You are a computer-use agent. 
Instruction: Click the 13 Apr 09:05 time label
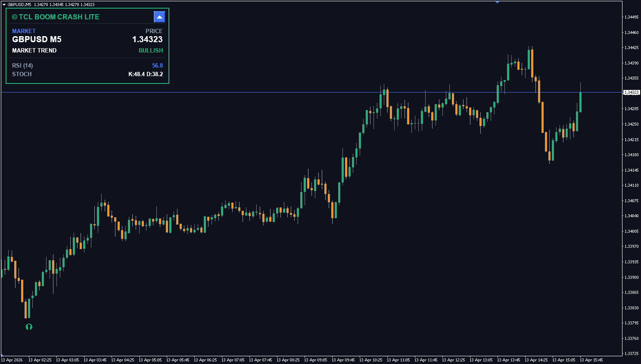(x=315, y=360)
